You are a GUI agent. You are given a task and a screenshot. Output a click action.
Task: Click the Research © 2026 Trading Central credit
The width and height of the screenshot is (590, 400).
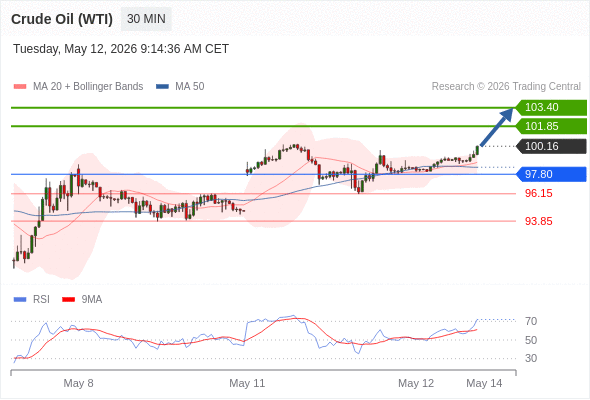pyautogui.click(x=506, y=87)
